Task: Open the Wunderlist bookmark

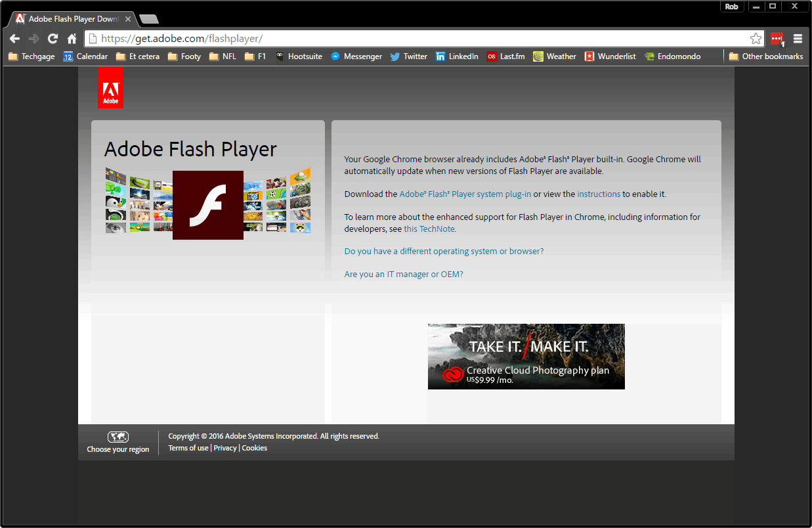Action: click(x=610, y=56)
